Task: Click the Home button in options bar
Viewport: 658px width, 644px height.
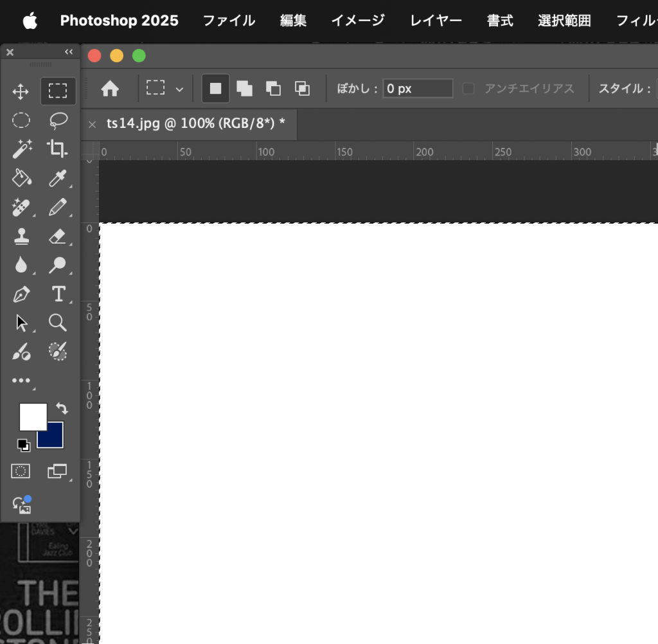Action: [x=110, y=89]
